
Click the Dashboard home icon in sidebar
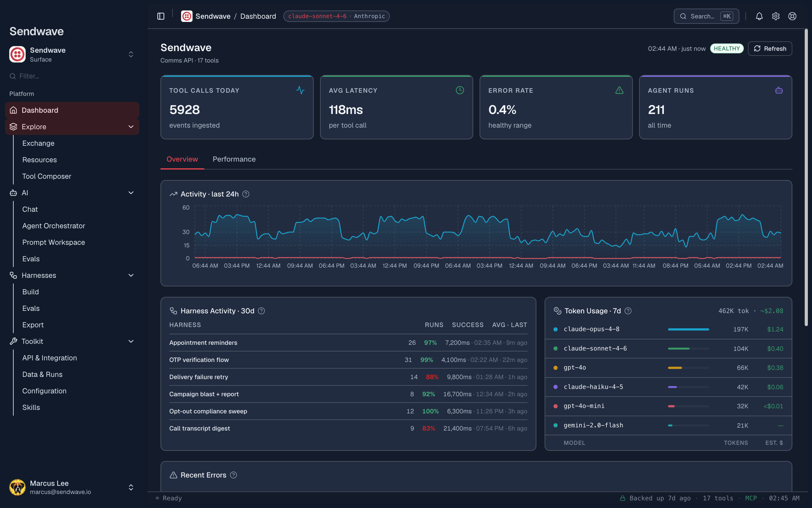coord(13,110)
